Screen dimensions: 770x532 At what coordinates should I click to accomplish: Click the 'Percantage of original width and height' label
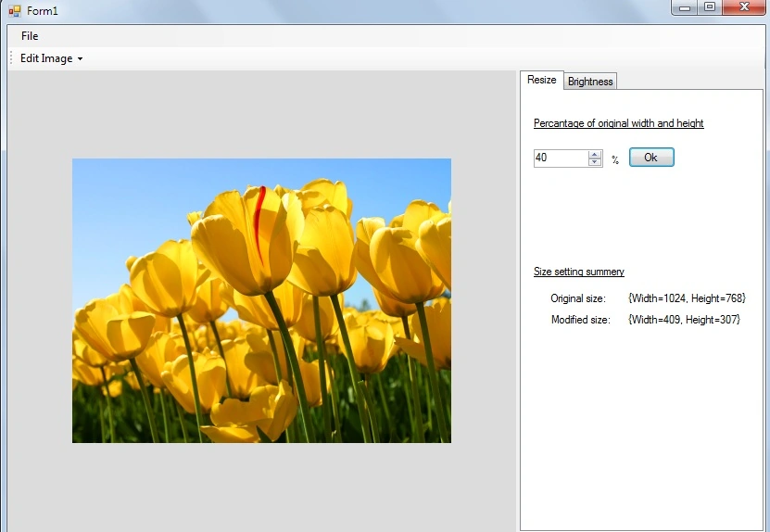coord(619,123)
